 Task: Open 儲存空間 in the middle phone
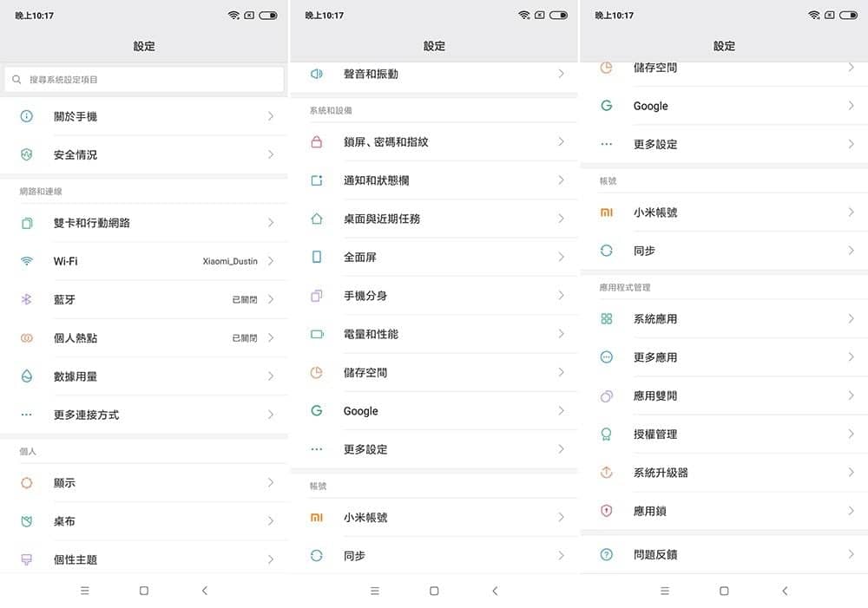(x=434, y=372)
